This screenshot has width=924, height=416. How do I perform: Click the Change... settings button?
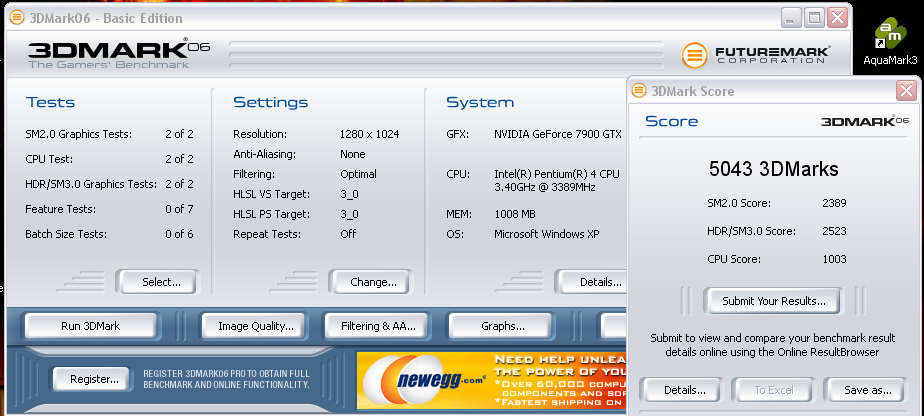click(373, 282)
